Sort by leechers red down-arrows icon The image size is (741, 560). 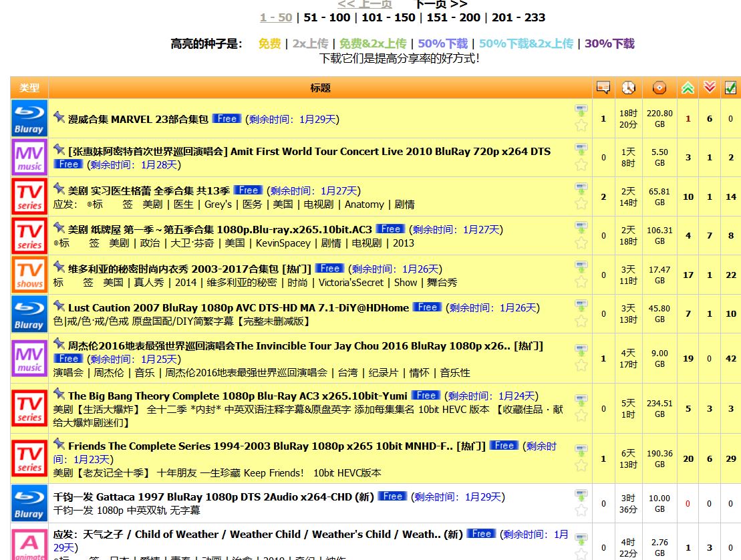[x=710, y=88]
